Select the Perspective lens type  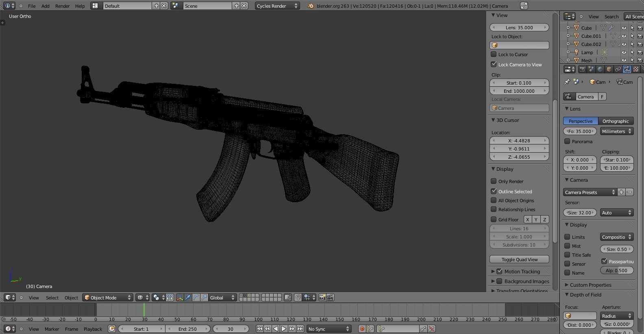point(581,121)
